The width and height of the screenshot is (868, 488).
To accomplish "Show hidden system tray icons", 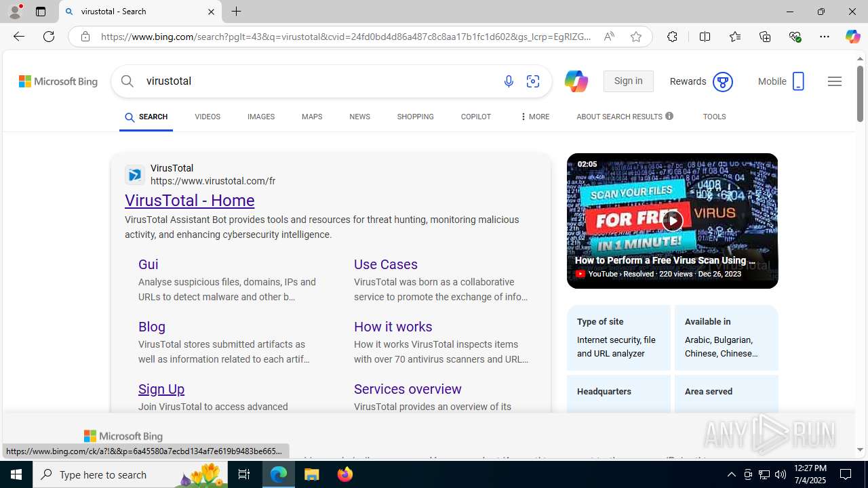I will (x=731, y=474).
